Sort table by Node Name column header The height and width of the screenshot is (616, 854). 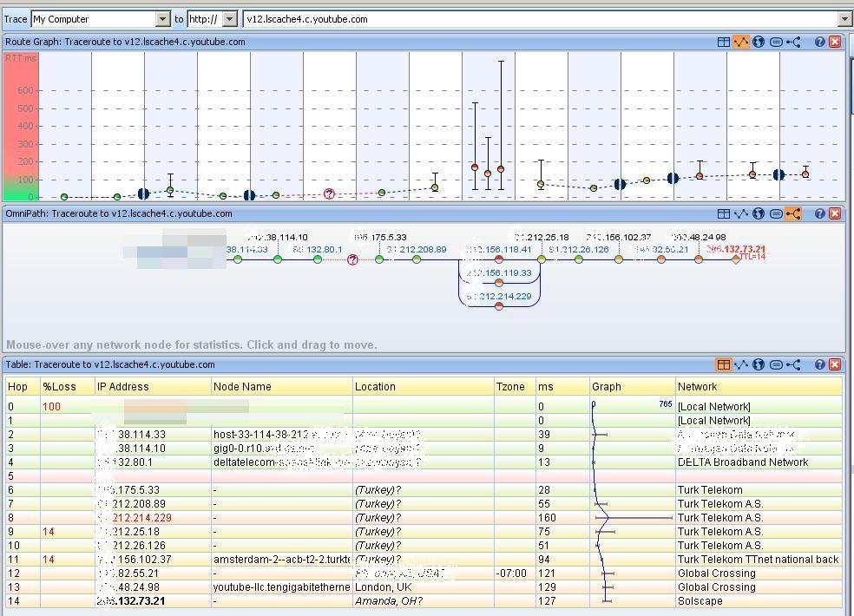pyautogui.click(x=282, y=387)
